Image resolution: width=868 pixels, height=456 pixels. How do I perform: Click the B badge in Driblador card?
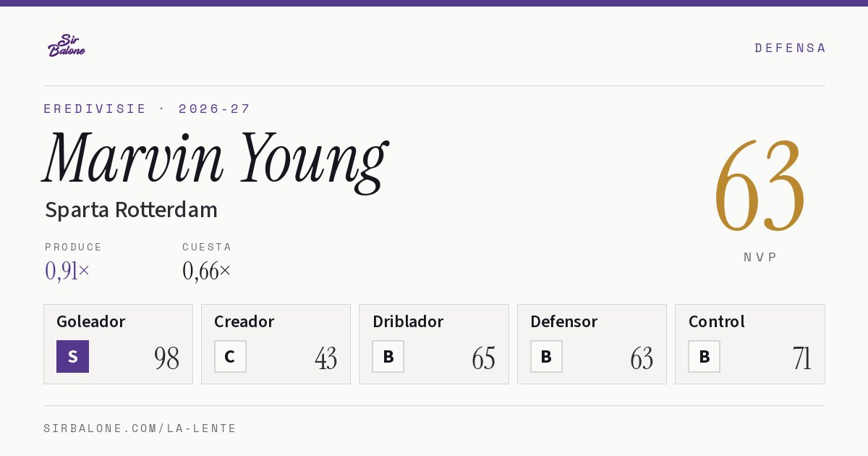[x=388, y=356]
